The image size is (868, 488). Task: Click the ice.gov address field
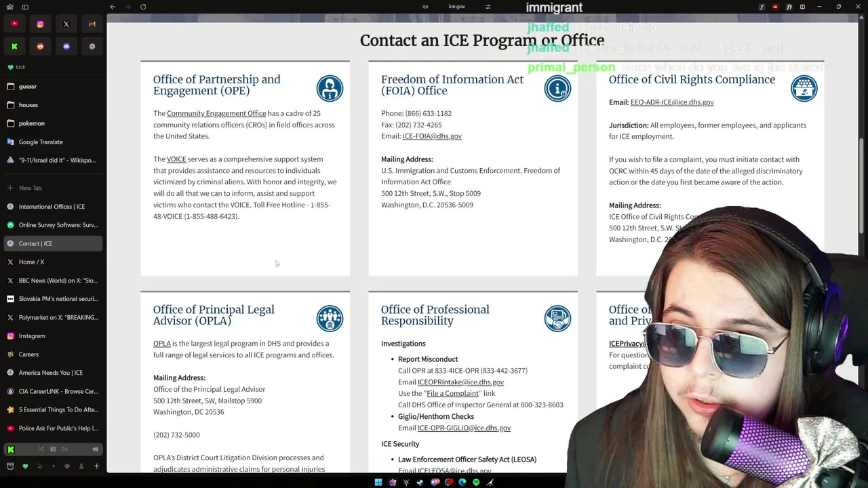456,7
